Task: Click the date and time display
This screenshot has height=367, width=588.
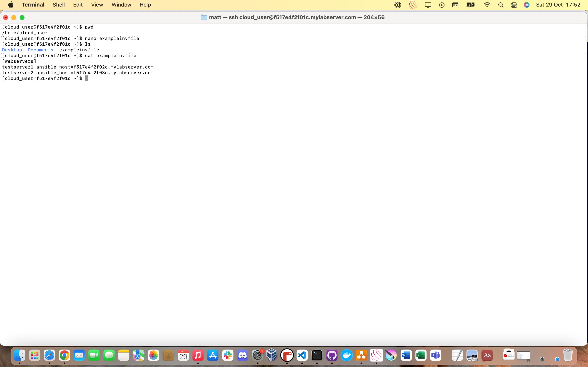Action: tap(558, 5)
